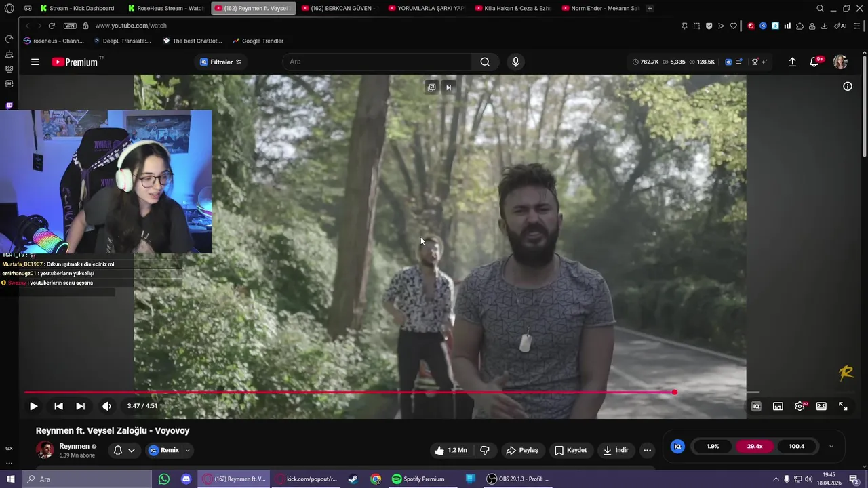Click the 29.4x multiplier pill
The height and width of the screenshot is (488, 868).
[755, 447]
